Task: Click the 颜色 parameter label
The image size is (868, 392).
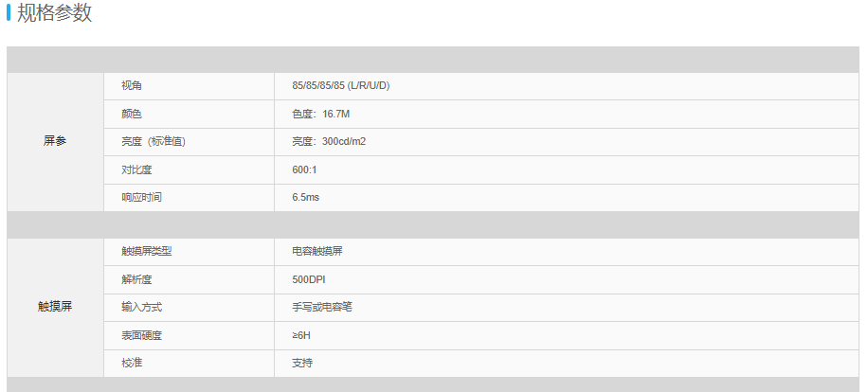Action: (x=132, y=115)
